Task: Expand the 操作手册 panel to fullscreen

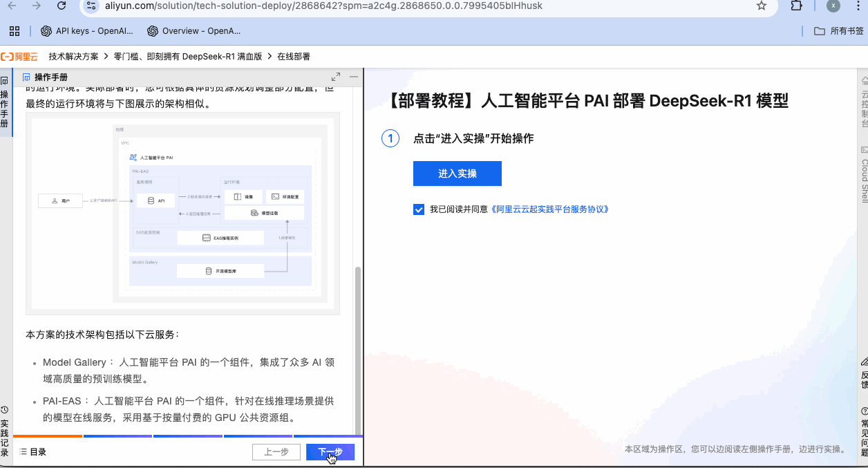Action: click(336, 77)
